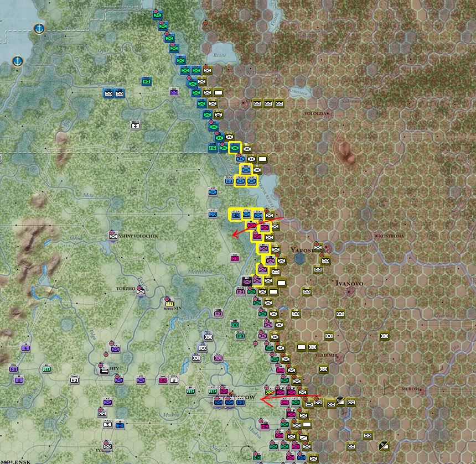
Task: Select the yellow SEC counter at Kalinin
Action: 169,304
